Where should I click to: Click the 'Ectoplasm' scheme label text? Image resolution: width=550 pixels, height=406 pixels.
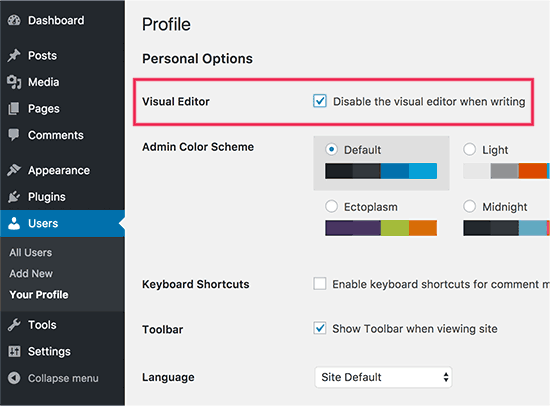point(371,207)
